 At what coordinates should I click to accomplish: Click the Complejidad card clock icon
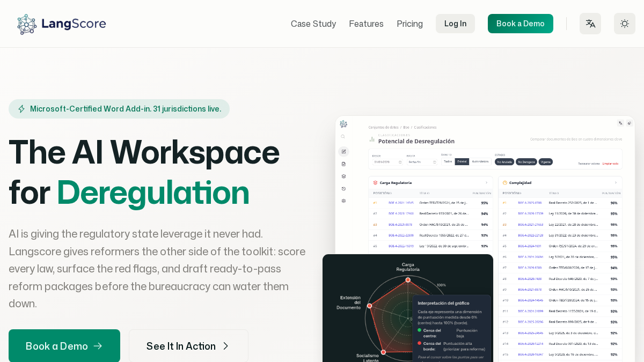[505, 183]
